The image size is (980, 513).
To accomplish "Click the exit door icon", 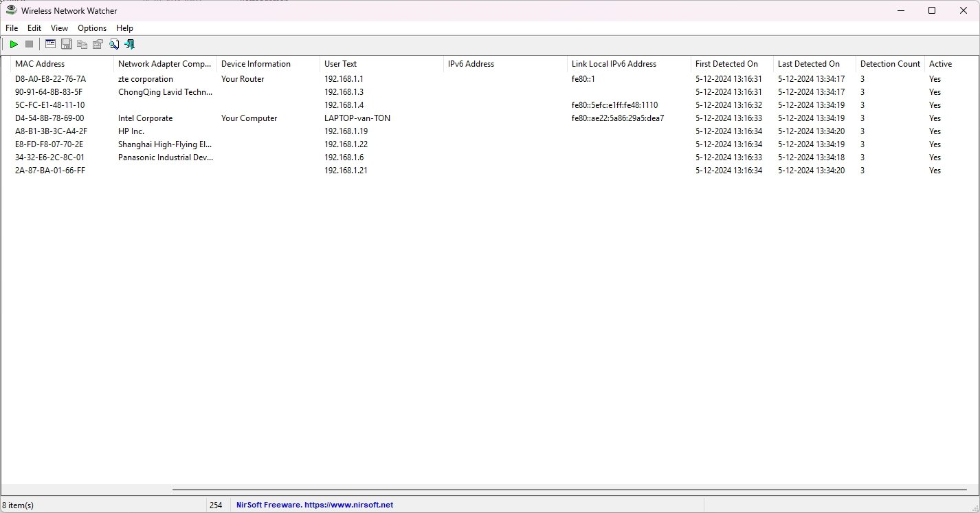I will coord(129,44).
